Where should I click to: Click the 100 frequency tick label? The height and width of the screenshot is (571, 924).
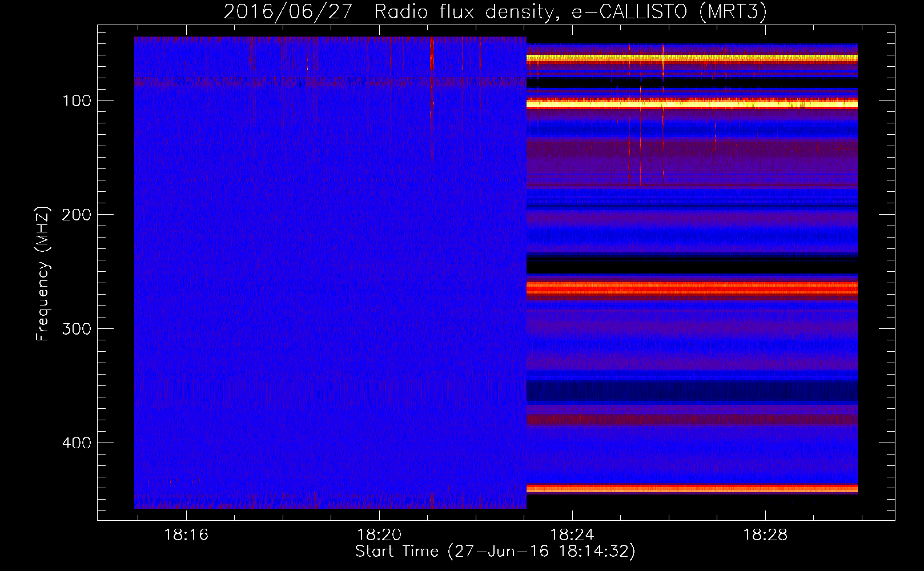point(77,101)
